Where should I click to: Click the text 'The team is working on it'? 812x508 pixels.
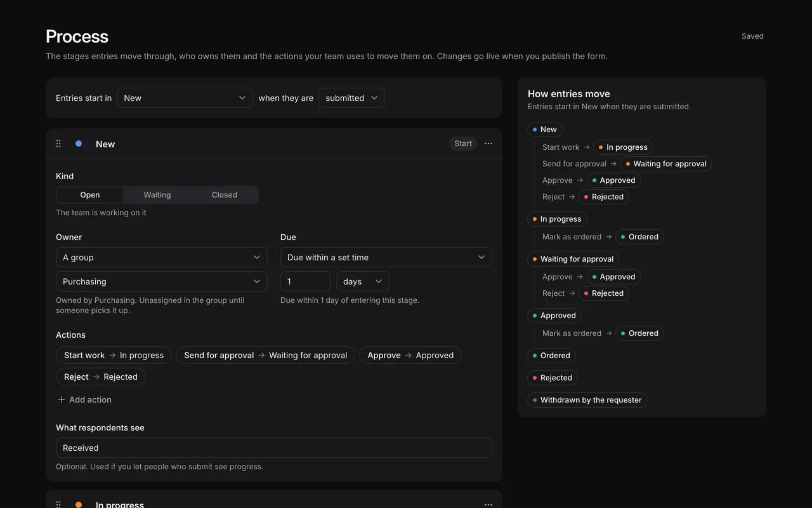coord(101,213)
